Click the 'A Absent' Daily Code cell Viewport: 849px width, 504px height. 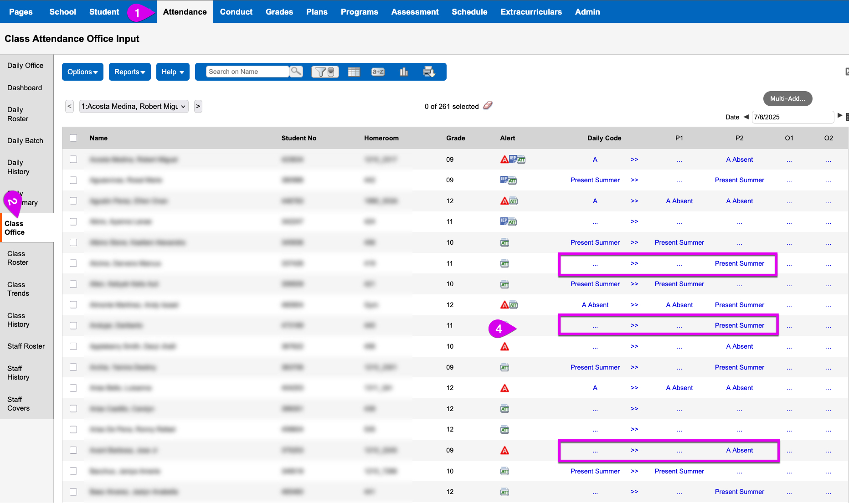tap(595, 305)
